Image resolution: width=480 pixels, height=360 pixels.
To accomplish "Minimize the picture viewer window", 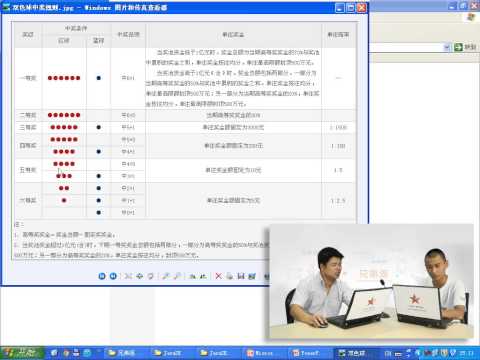I will [340, 8].
